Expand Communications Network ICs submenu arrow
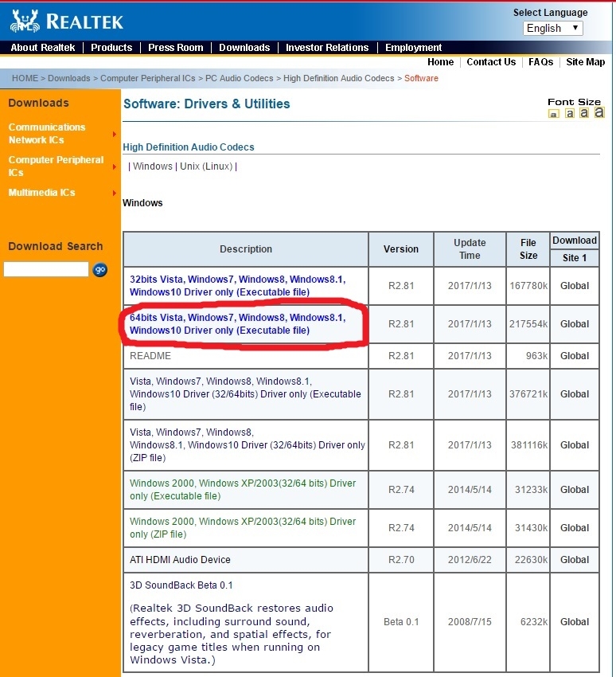616x677 pixels. point(115,134)
